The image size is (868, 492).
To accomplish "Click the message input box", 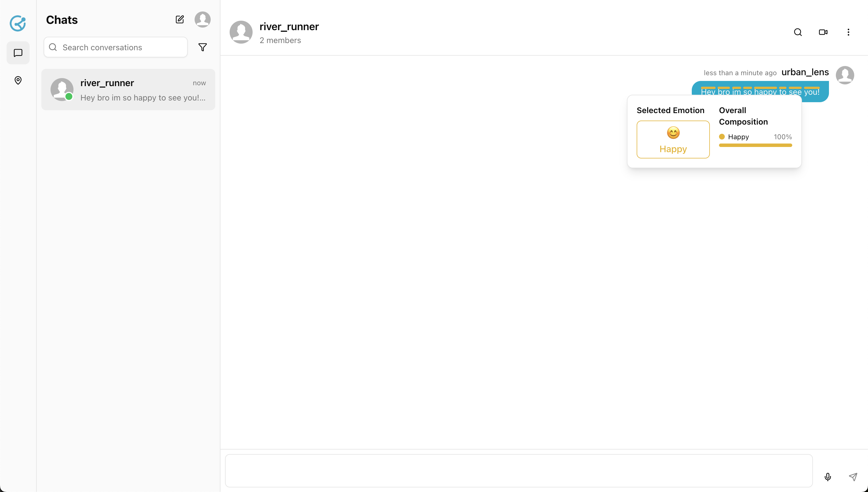I will tap(519, 470).
